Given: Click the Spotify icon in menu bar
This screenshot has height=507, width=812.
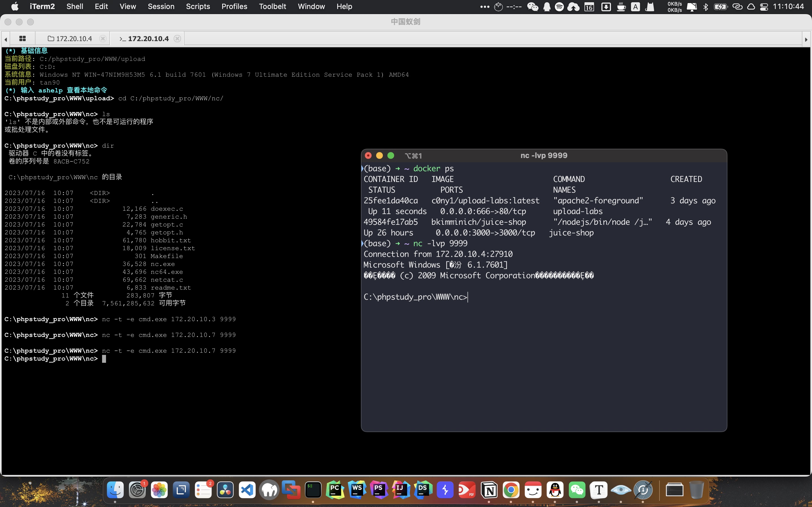Looking at the screenshot, I should click(x=559, y=6).
